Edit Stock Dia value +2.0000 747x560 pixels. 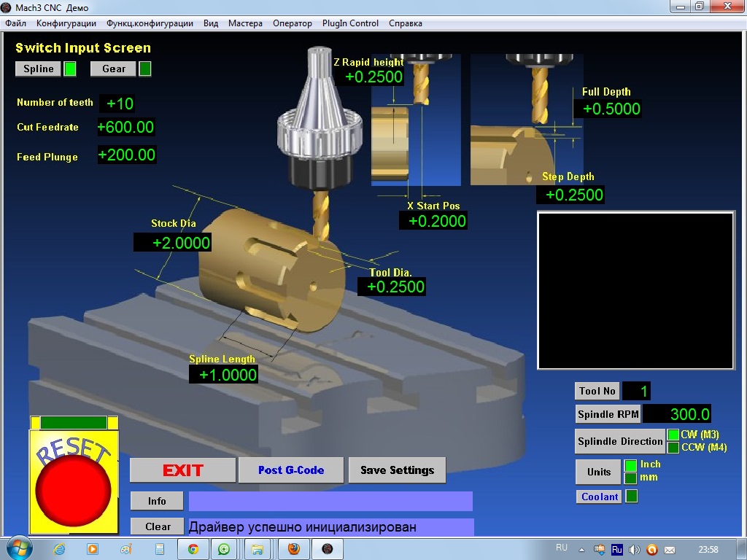coord(172,242)
